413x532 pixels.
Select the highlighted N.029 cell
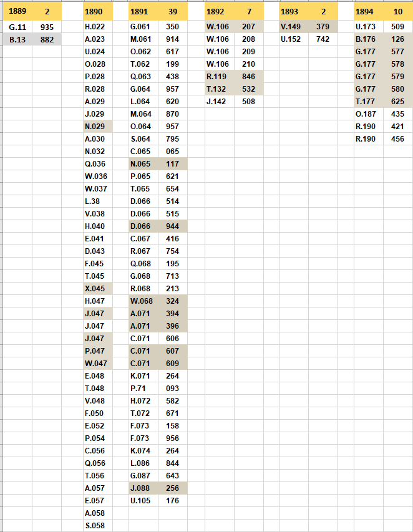point(98,127)
